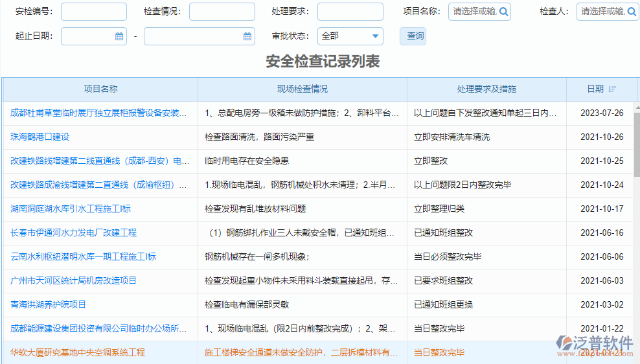Viewport: 640px width, 364px height.
Task: Select cell 钢筋绑扎作业三人未戴安全帽
Action: pyautogui.click(x=301, y=233)
